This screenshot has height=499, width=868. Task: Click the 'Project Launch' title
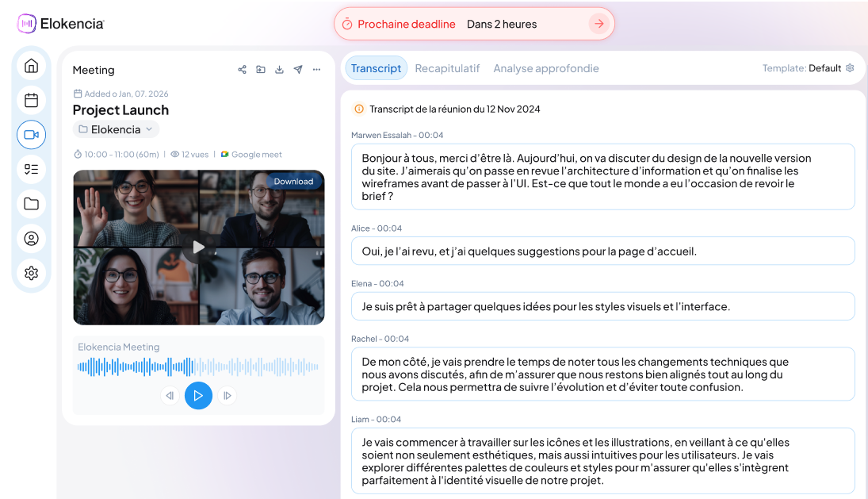(x=120, y=110)
